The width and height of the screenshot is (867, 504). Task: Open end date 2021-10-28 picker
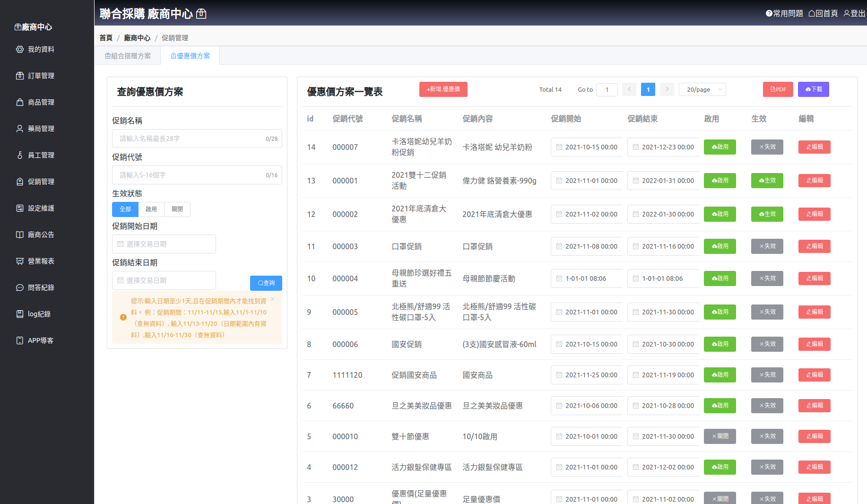pyautogui.click(x=663, y=406)
